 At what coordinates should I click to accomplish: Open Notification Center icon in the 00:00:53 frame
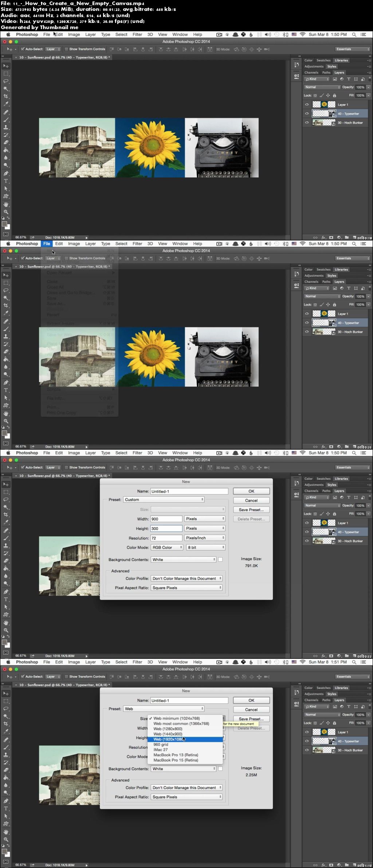tap(363, 453)
